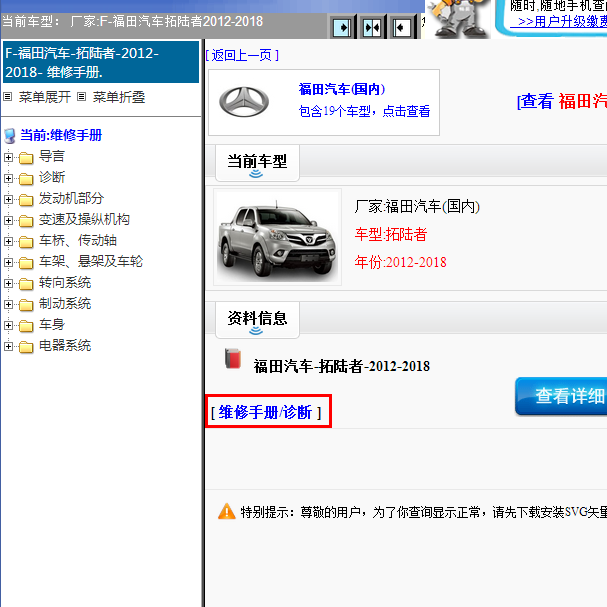
Task: Click the orange warning triangle icon
Action: click(x=227, y=511)
